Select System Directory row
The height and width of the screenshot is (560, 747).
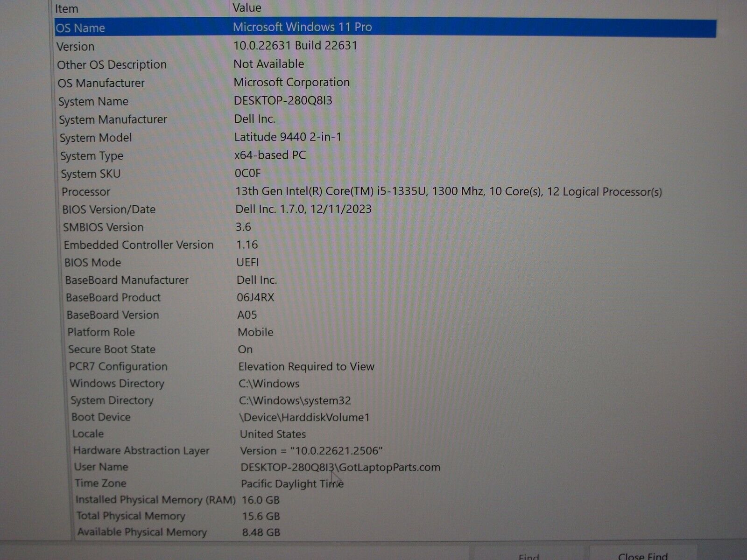[112, 400]
